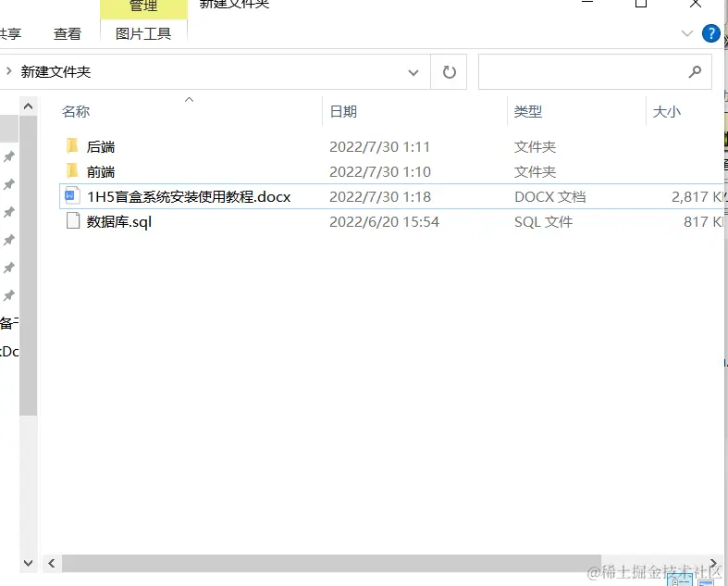Click the horizontal scrollbar left arrow

coord(52,563)
